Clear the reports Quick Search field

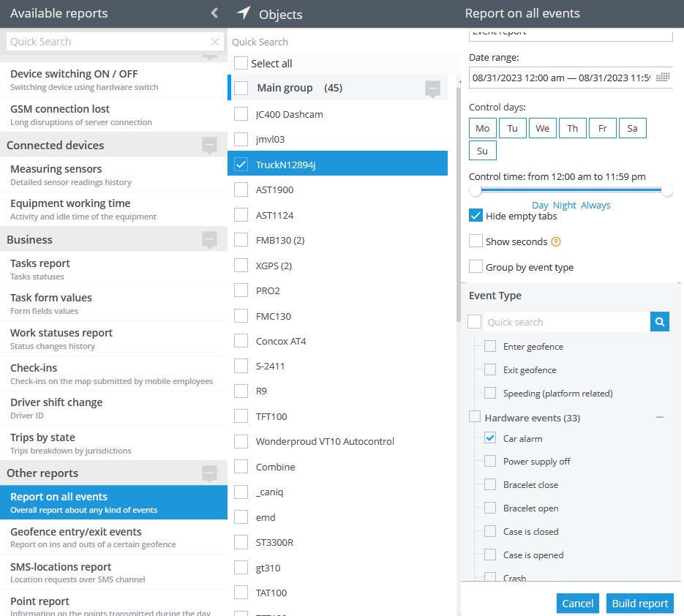point(214,42)
